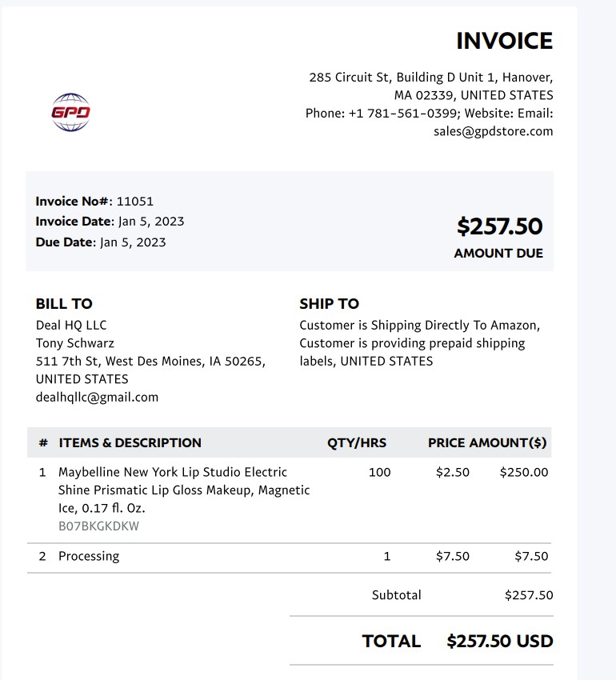Click the $257.50 amount due figure

pos(499,226)
